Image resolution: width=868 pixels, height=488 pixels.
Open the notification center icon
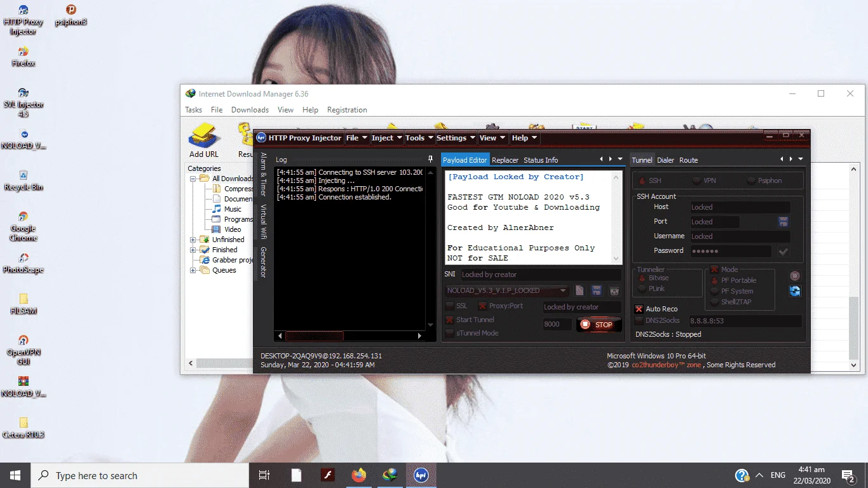(x=848, y=475)
